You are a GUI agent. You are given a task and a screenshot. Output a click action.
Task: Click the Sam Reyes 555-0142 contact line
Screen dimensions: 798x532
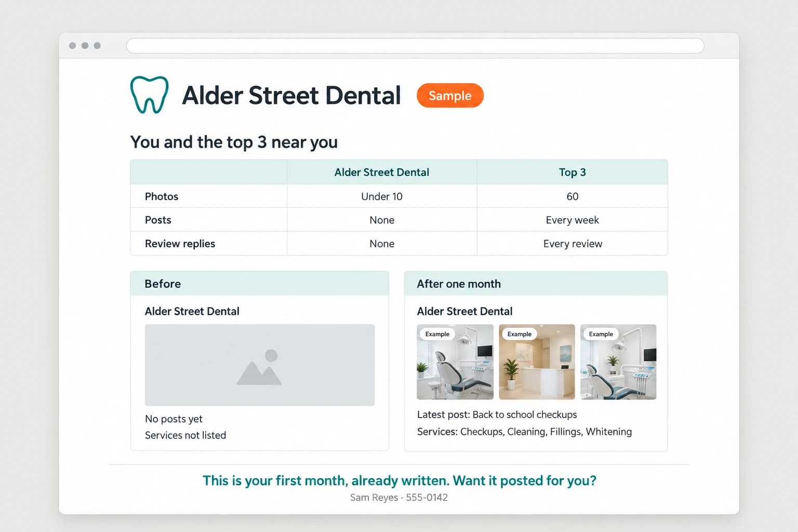[399, 498]
